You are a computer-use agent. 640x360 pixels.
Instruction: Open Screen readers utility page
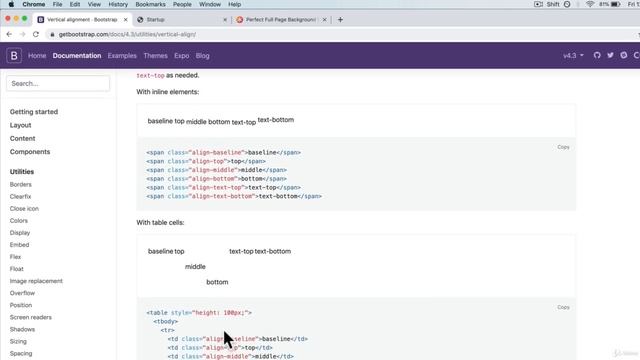click(x=31, y=317)
